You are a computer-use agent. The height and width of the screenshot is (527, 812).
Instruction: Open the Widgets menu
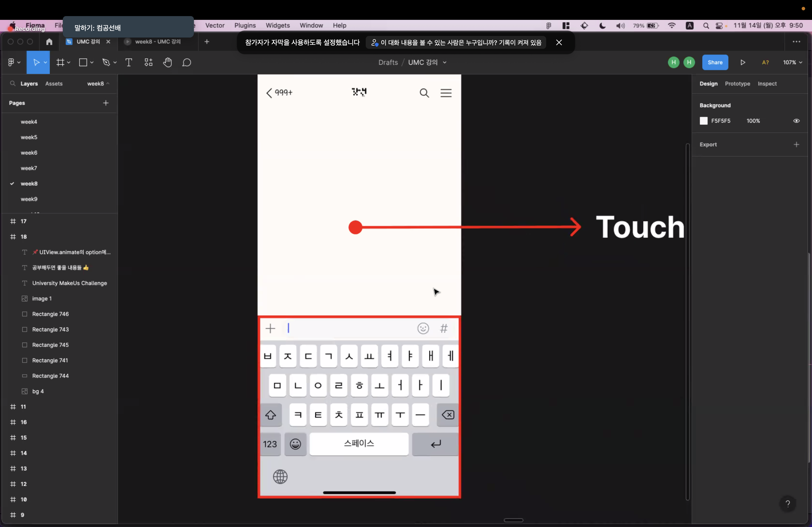(277, 25)
